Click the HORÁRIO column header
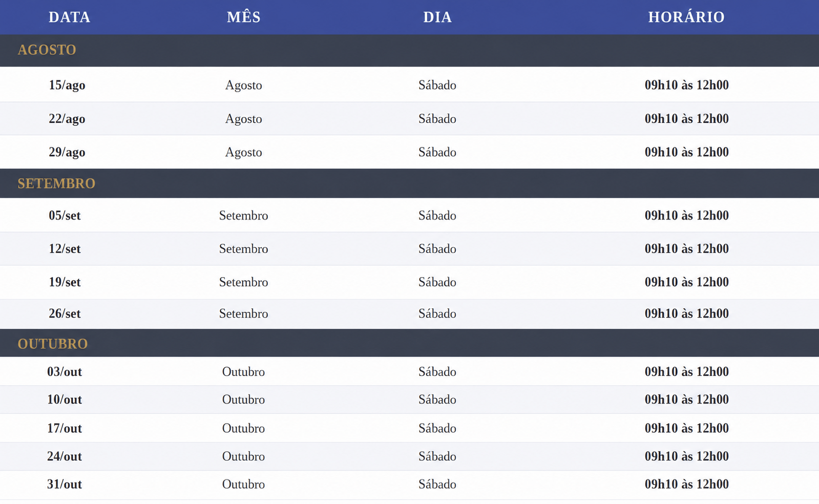This screenshot has width=819, height=504. [686, 17]
